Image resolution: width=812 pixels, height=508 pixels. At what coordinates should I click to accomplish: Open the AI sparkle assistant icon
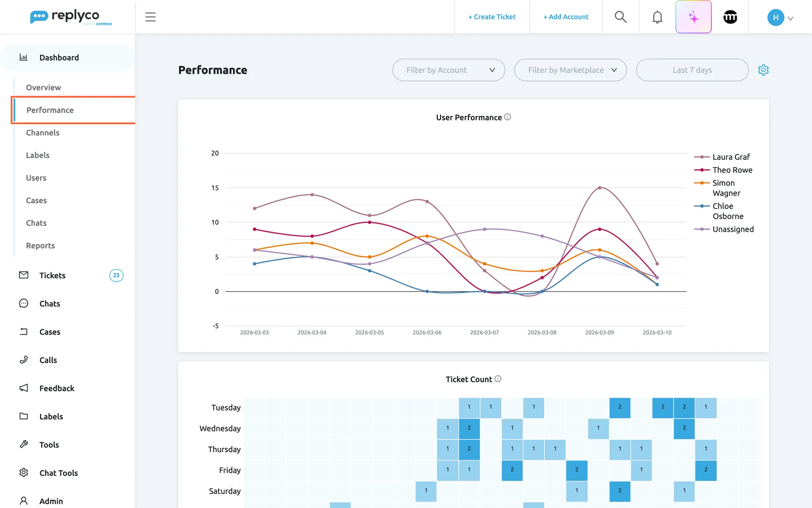point(693,17)
